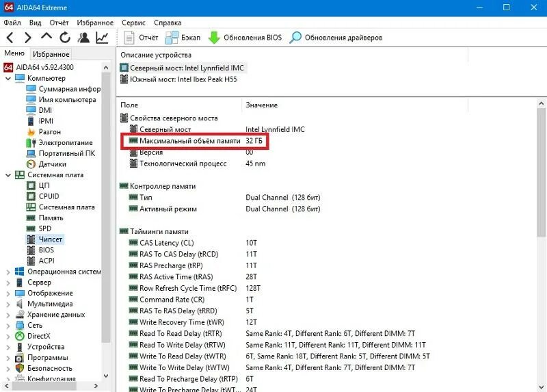The width and height of the screenshot is (547, 392).
Task: Expand the Отображение tree node
Action: (x=8, y=293)
